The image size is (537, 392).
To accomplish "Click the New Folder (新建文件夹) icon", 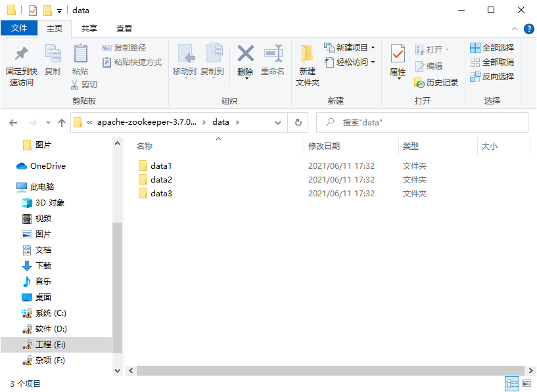I will click(307, 55).
